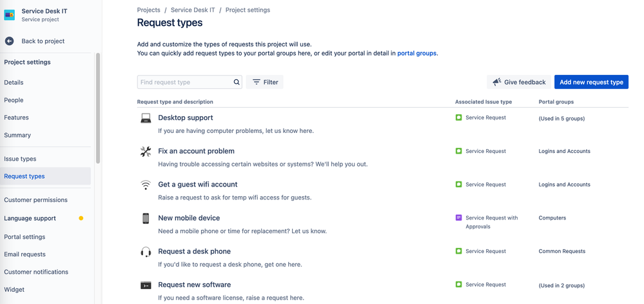Click the Request new software terminal icon

146,285
